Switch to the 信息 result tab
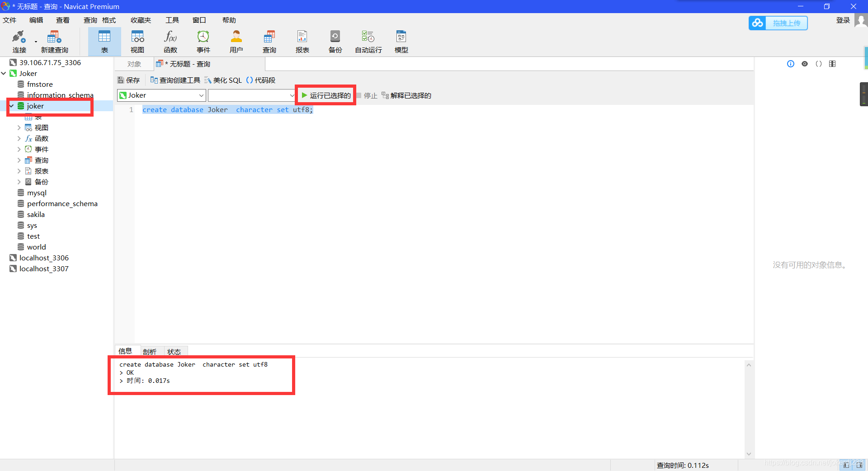This screenshot has width=868, height=471. point(125,351)
